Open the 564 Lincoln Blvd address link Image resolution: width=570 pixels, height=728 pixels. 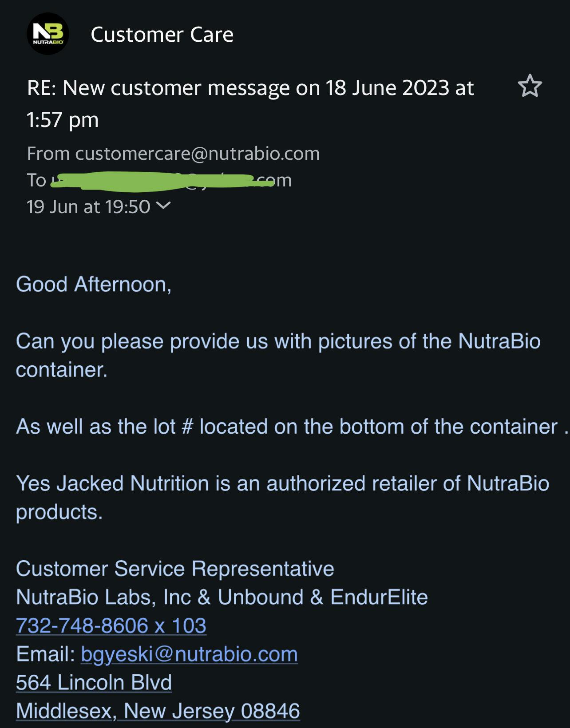94,682
